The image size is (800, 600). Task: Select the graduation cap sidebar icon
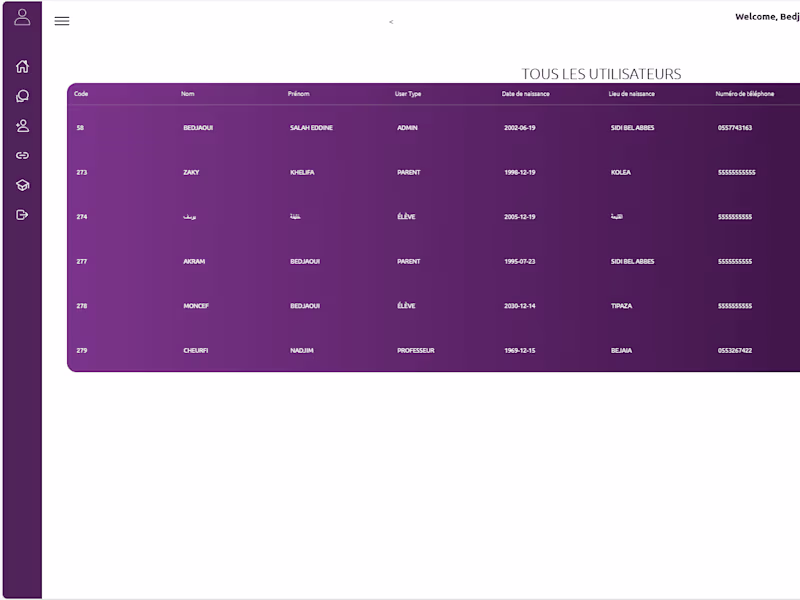tap(22, 185)
